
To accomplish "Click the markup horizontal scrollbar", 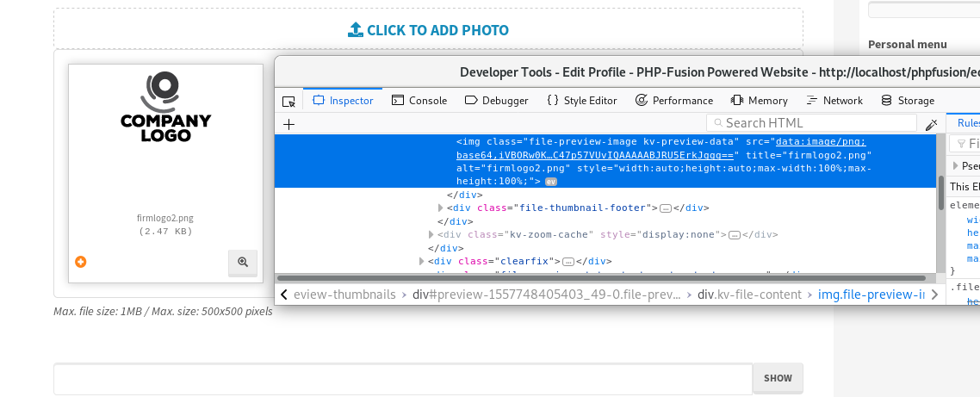I will [603, 279].
